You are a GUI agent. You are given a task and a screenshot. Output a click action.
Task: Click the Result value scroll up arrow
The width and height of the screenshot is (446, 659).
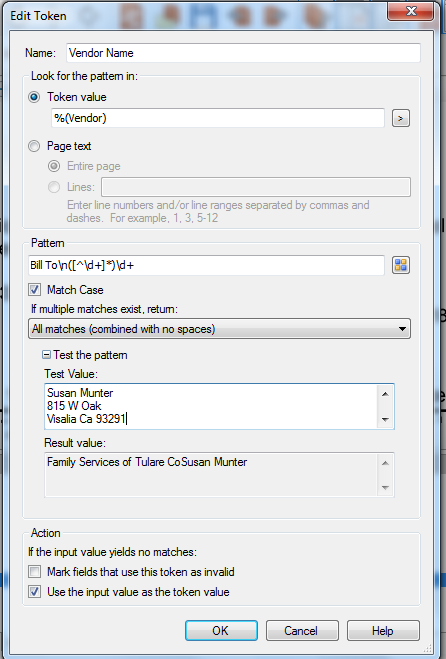[x=385, y=463]
